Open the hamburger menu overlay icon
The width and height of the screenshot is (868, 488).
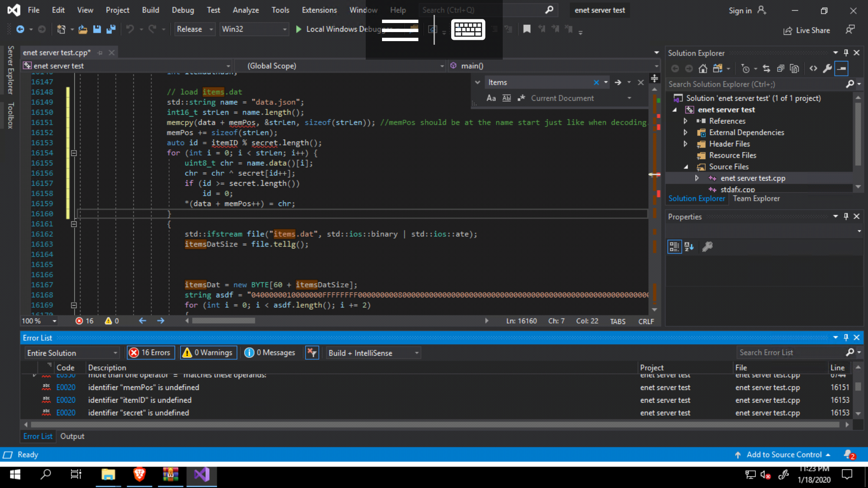point(400,30)
